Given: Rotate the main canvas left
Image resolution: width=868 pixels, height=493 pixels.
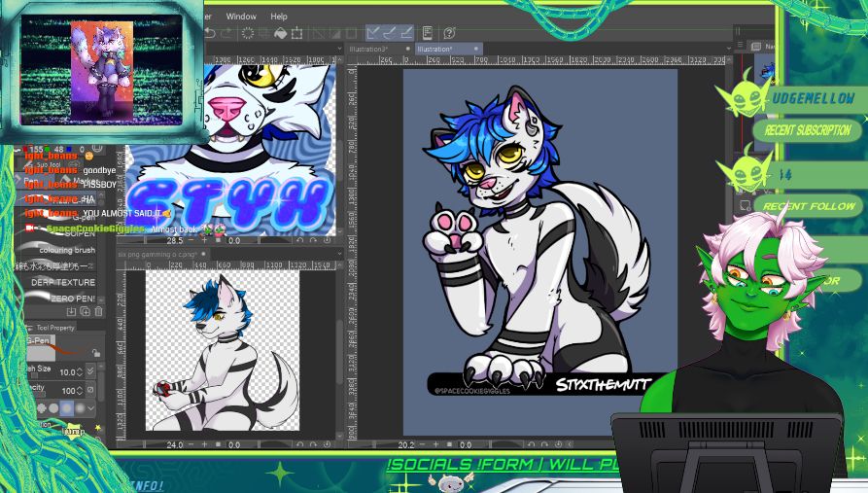Looking at the screenshot, I should click(x=532, y=444).
